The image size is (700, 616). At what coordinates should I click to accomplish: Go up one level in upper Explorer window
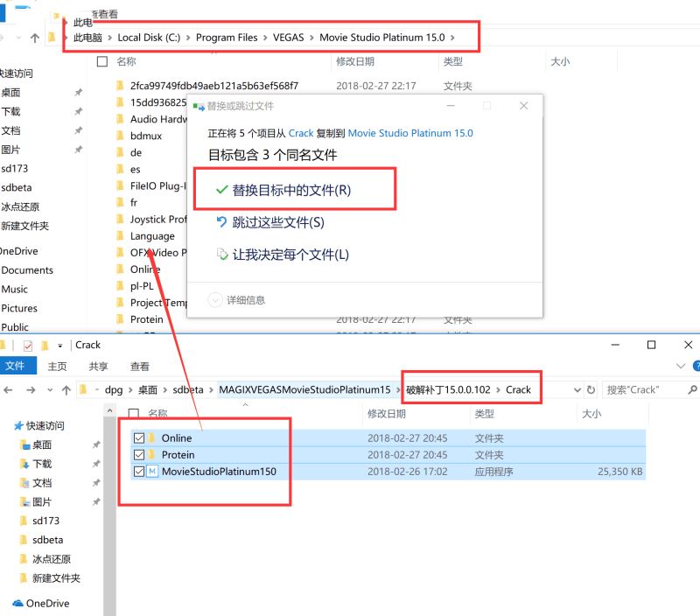[35, 38]
